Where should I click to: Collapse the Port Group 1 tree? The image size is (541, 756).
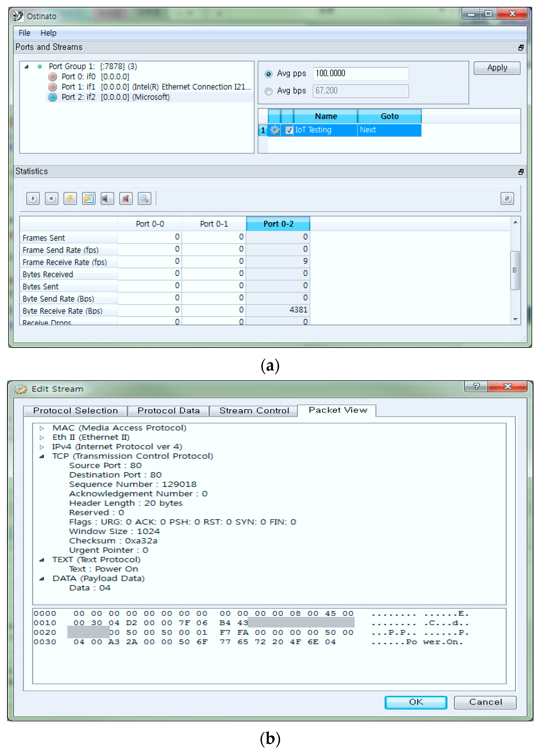[x=27, y=66]
